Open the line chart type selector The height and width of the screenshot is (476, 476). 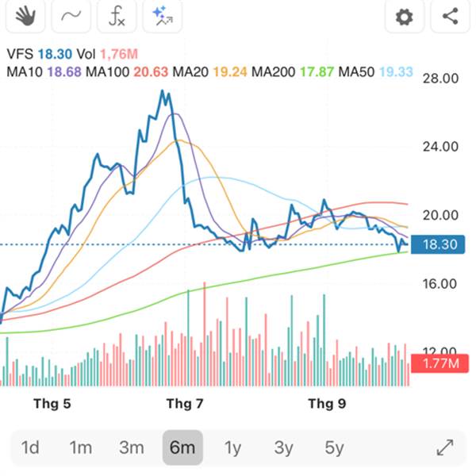(x=71, y=16)
